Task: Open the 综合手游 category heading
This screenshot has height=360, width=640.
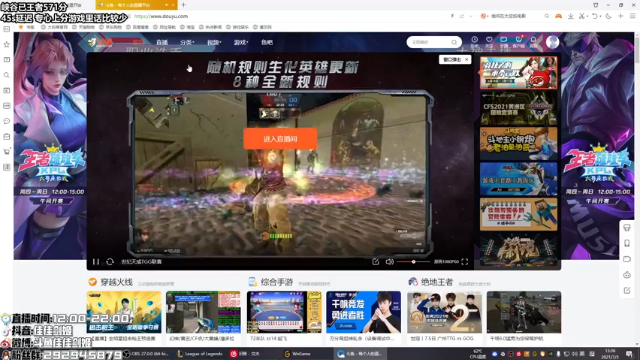Action: (277, 282)
